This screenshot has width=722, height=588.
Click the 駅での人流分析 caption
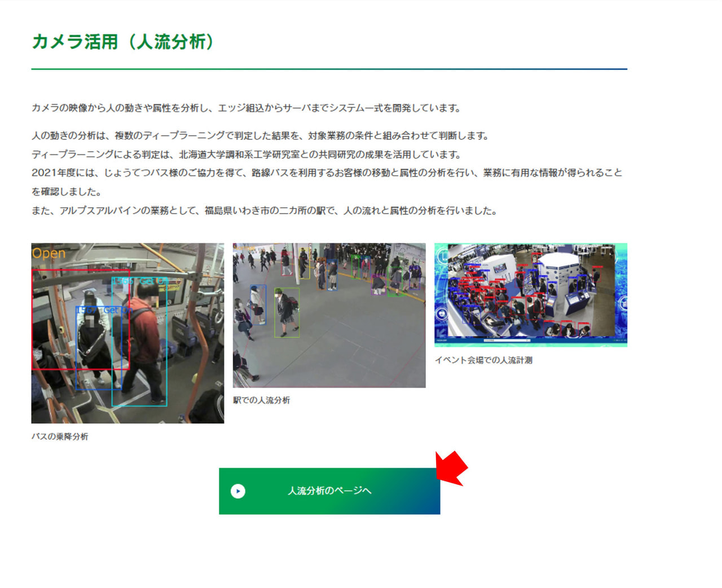pos(261,400)
